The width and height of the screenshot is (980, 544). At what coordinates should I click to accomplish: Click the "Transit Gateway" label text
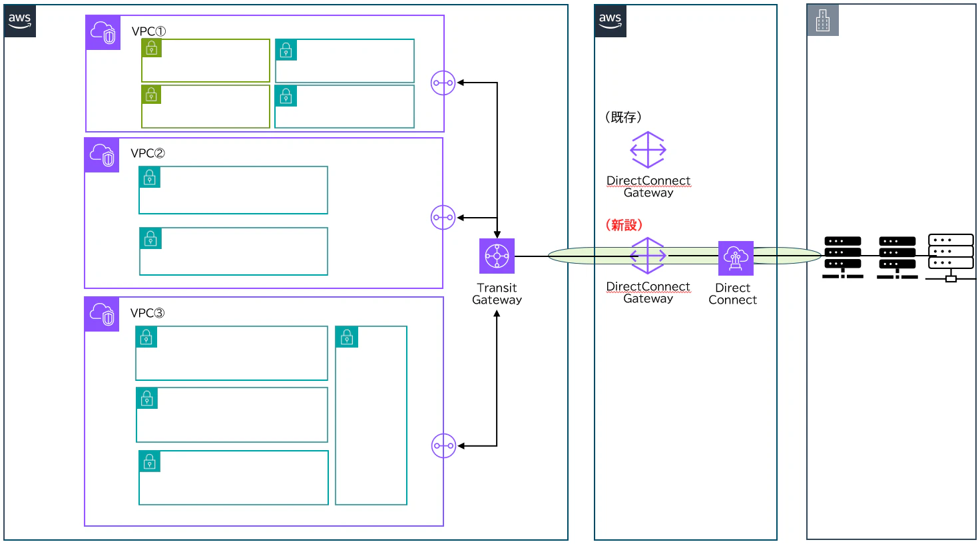[x=497, y=294]
